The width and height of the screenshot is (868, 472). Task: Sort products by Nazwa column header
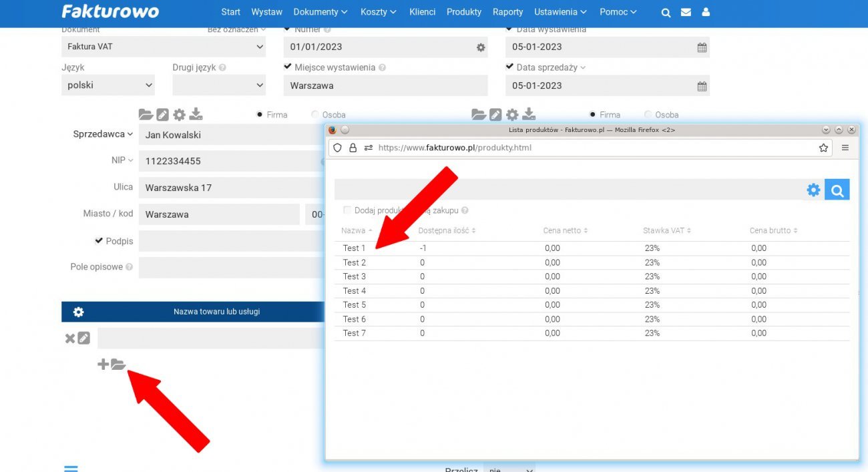coord(357,230)
